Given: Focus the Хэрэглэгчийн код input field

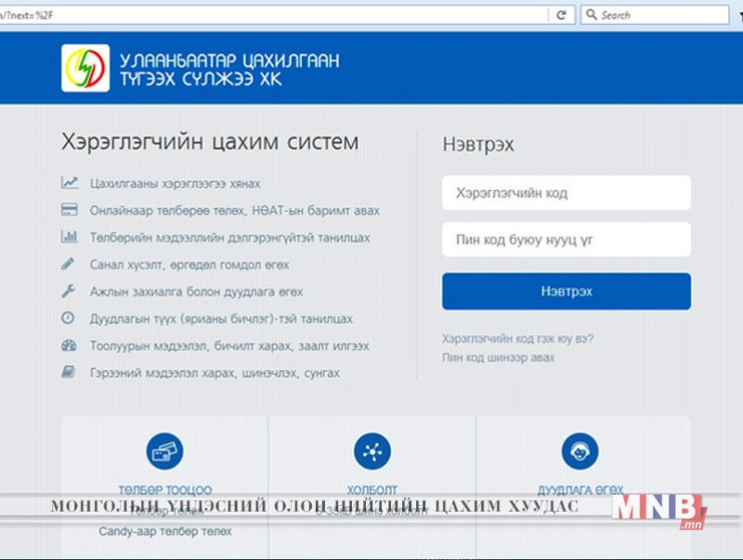Looking at the screenshot, I should click(566, 193).
